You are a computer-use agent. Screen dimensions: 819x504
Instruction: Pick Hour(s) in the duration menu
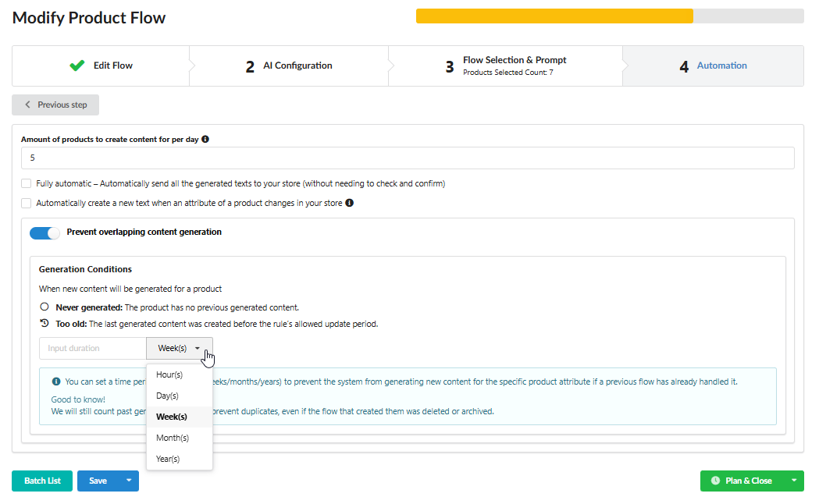click(169, 375)
